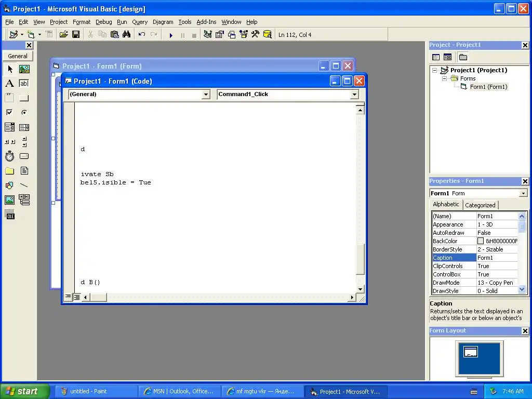
Task: Click Save Project toolbar icon
Action: click(76, 35)
